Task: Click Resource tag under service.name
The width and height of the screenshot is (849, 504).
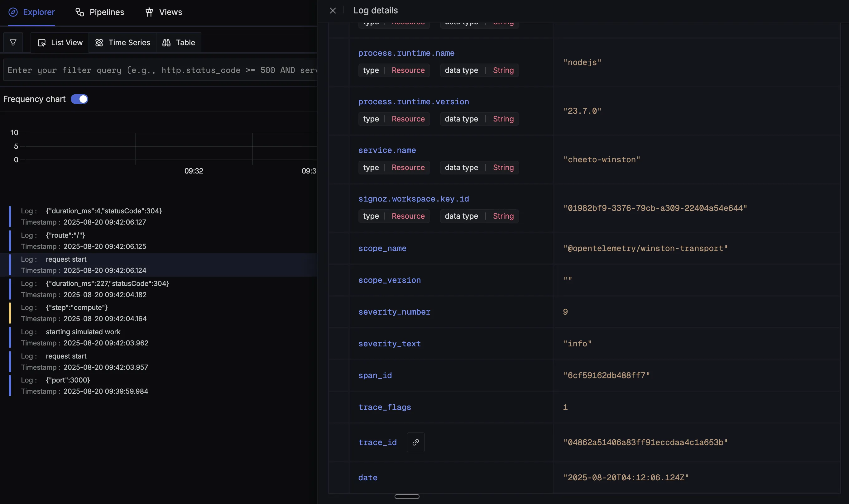Action: (x=408, y=168)
